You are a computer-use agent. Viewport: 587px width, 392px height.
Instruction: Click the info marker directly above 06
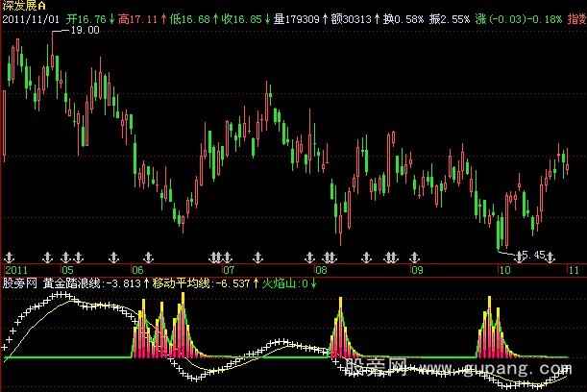click(x=147, y=257)
